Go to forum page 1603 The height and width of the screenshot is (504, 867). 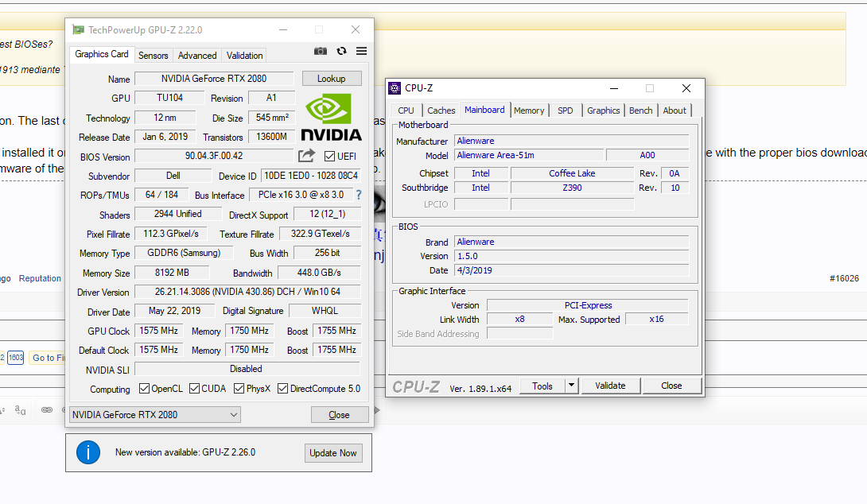15,358
